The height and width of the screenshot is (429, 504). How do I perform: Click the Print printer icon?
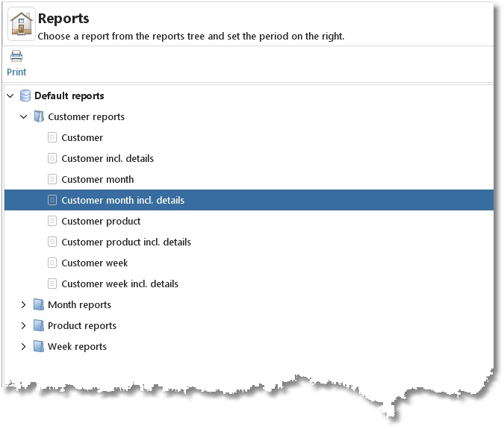(x=16, y=56)
